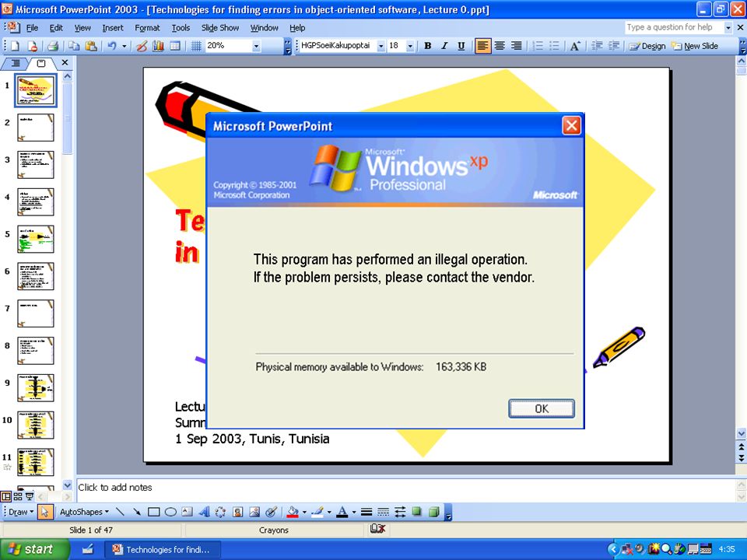Click the Insert Picture icon
The width and height of the screenshot is (747, 560).
tap(254, 512)
